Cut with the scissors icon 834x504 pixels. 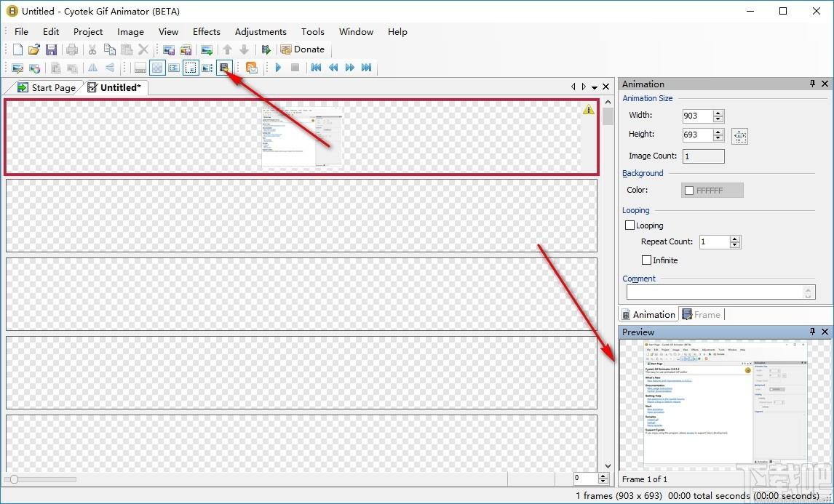(92, 49)
